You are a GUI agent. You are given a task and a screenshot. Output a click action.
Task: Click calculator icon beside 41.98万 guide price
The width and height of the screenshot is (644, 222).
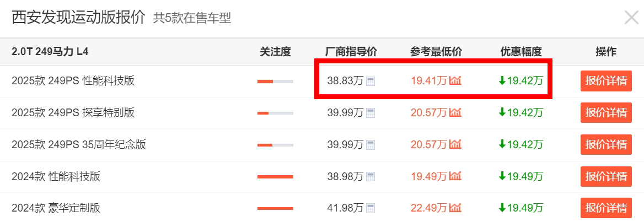371,208
